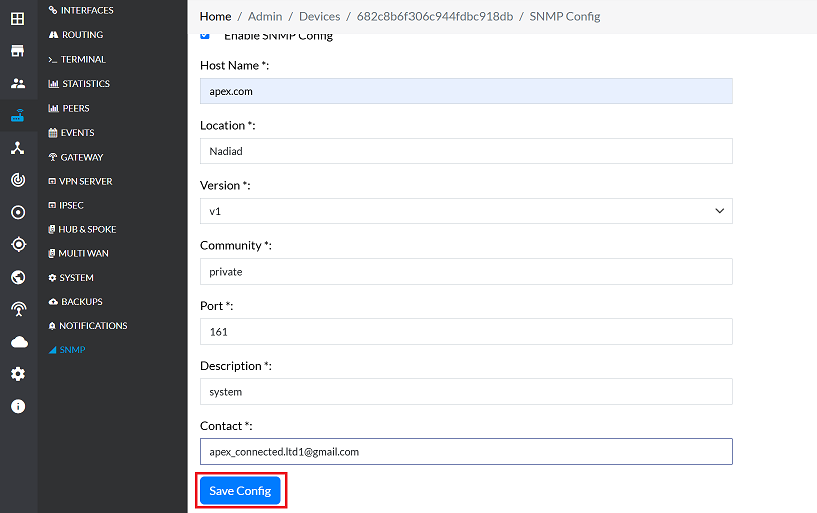Image resolution: width=817 pixels, height=513 pixels.
Task: Go to the Routing section
Action: click(x=76, y=35)
